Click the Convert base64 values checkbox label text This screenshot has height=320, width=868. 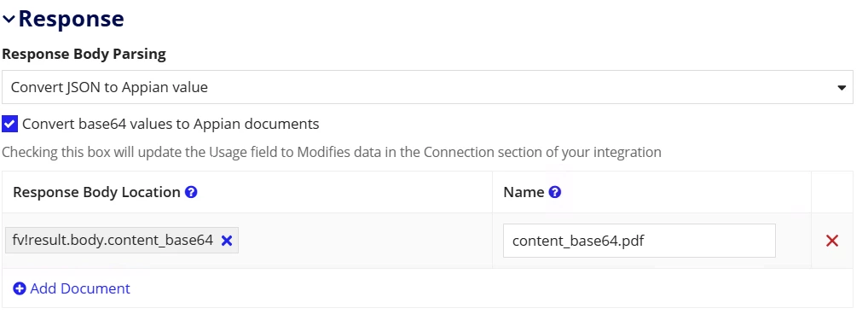[x=171, y=124]
